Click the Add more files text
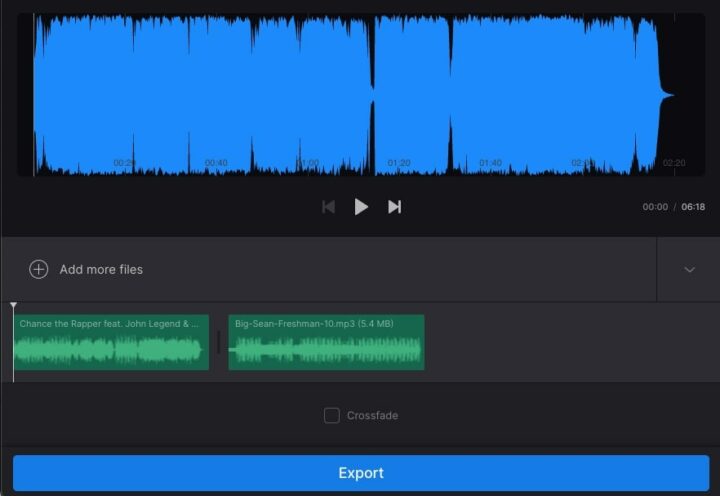This screenshot has height=496, width=720. (101, 269)
